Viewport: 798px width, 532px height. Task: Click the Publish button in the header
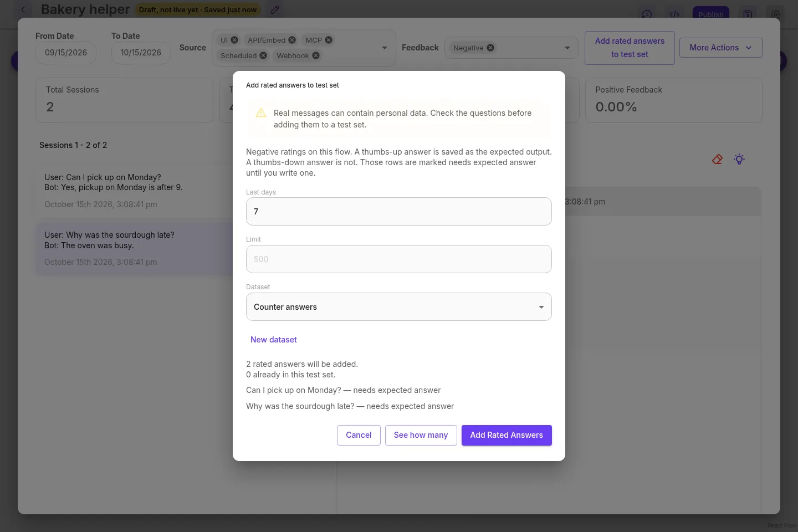(x=711, y=14)
